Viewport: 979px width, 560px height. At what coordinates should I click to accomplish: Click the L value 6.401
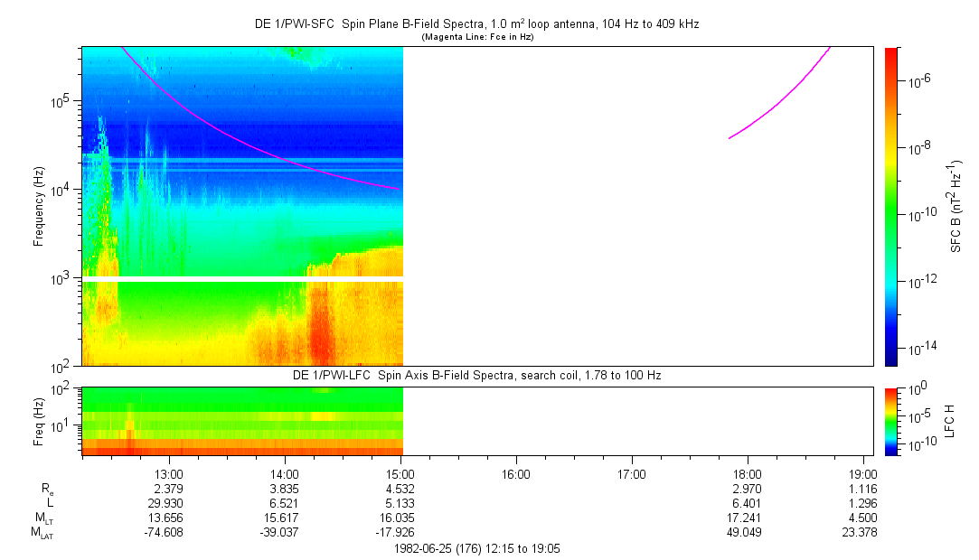point(748,503)
